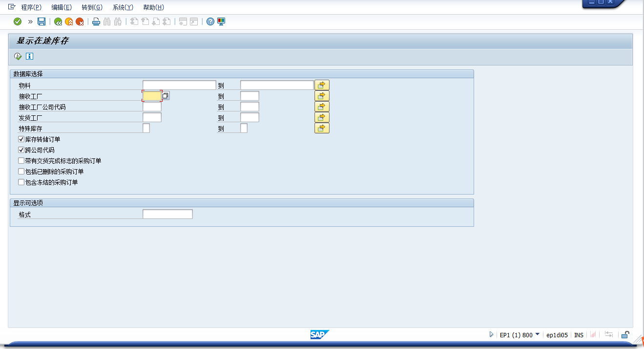Uncheck the 库存转储订单 checkbox

(x=21, y=139)
